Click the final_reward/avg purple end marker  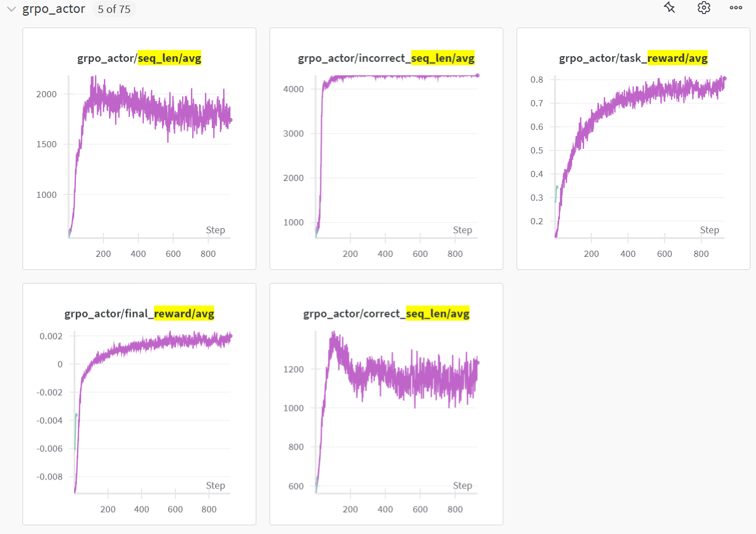pos(230,336)
